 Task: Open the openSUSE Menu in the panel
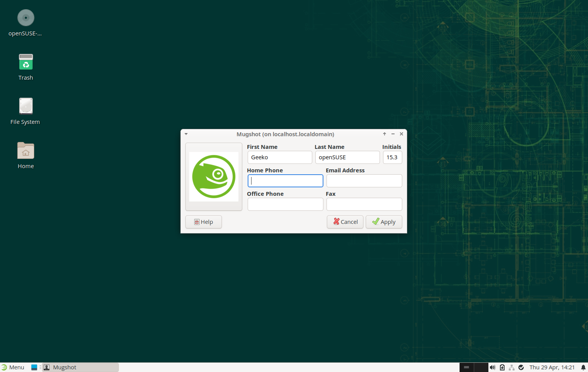point(13,367)
